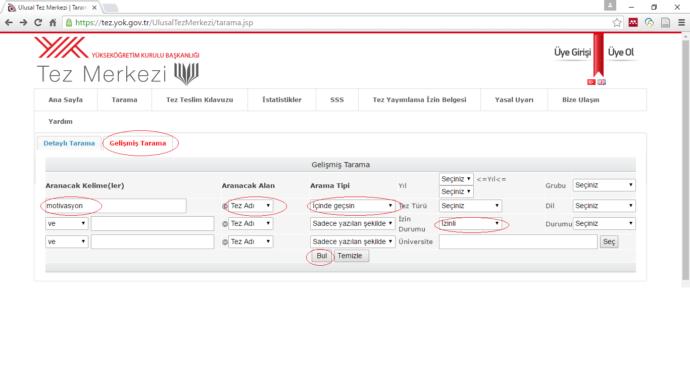
Task: Bookmark this page with the star icon
Action: pyautogui.click(x=617, y=23)
